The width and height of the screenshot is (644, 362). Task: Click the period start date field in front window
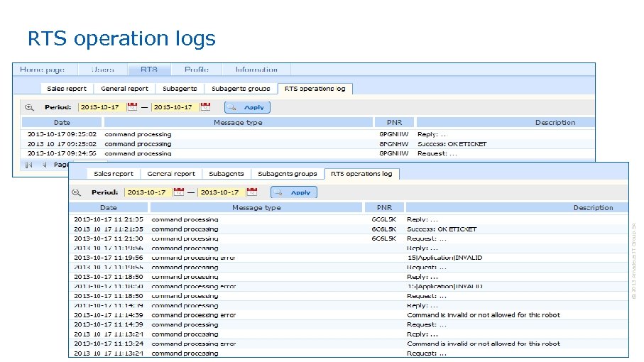[147, 192]
